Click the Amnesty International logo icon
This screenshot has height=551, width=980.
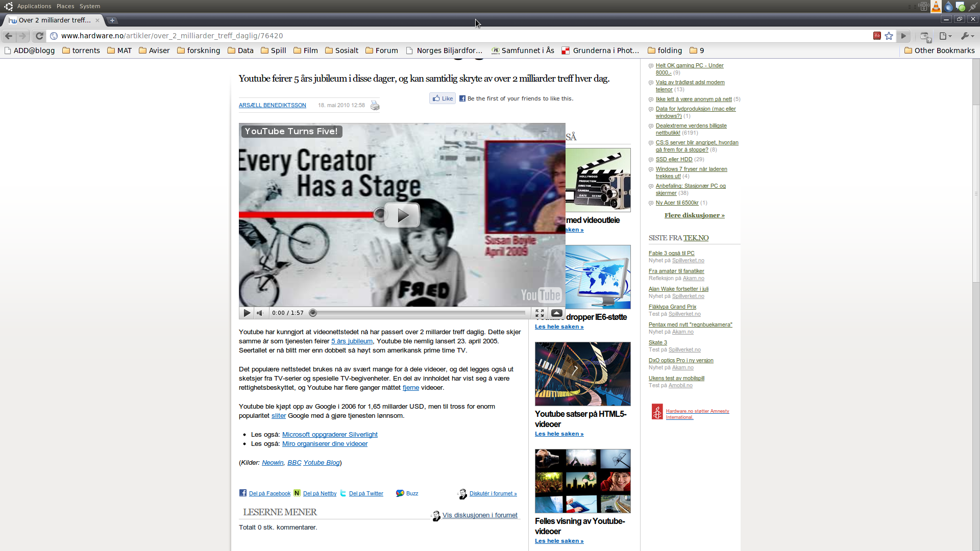657,412
